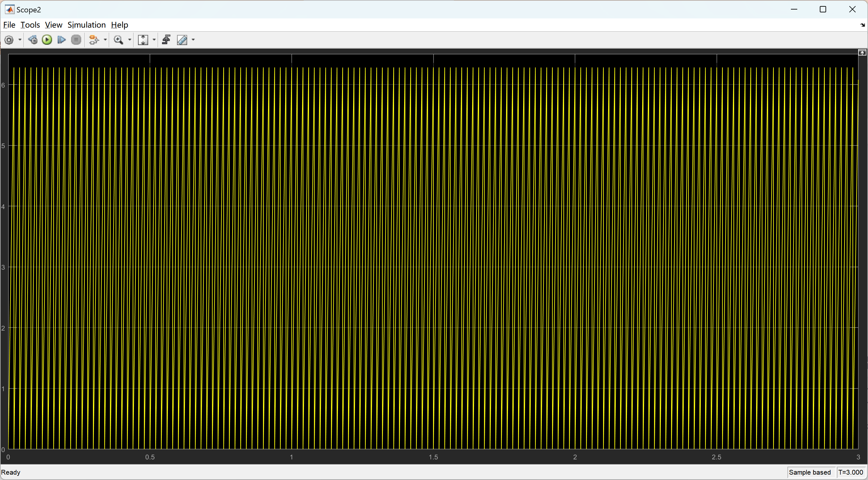Open the Cursor Measurements ruler icon
This screenshot has width=868, height=480.
(182, 40)
